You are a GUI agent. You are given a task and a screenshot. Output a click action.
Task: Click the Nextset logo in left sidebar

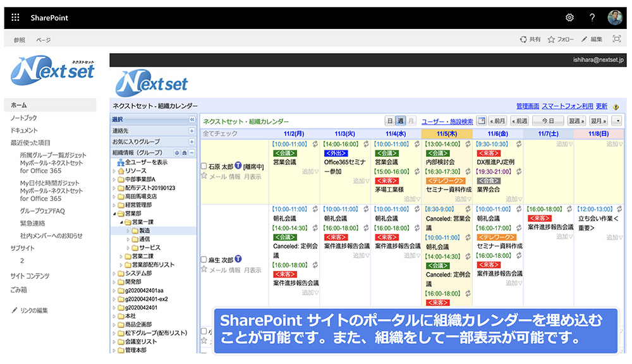click(x=52, y=71)
